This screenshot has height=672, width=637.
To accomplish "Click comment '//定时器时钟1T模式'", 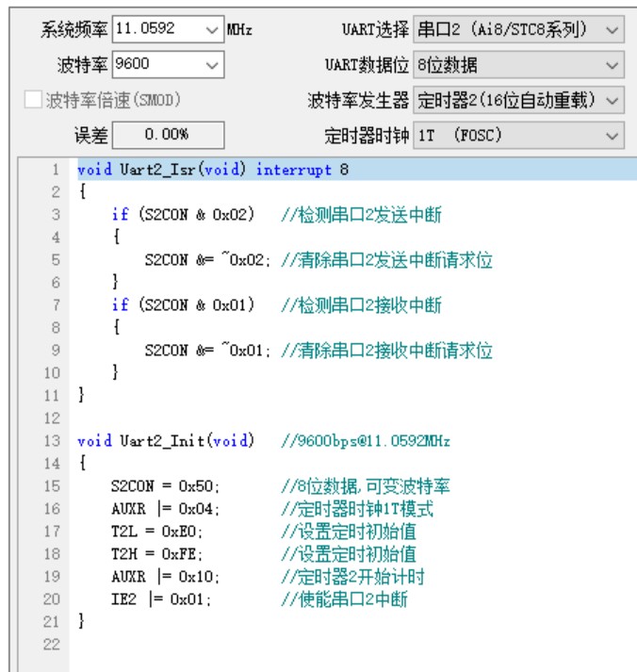I will tap(357, 509).
